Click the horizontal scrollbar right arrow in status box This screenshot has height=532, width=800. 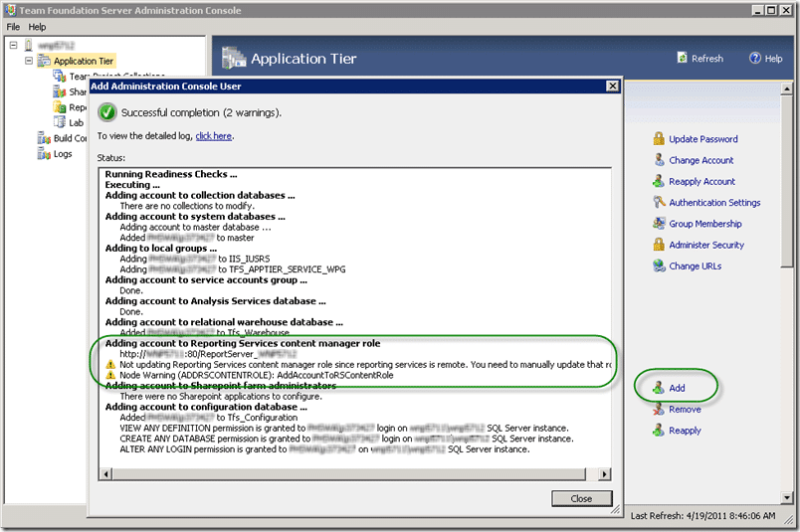[605, 474]
